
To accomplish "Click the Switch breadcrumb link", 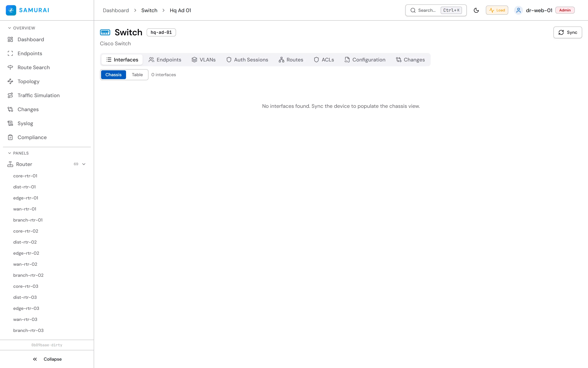I will click(x=149, y=10).
